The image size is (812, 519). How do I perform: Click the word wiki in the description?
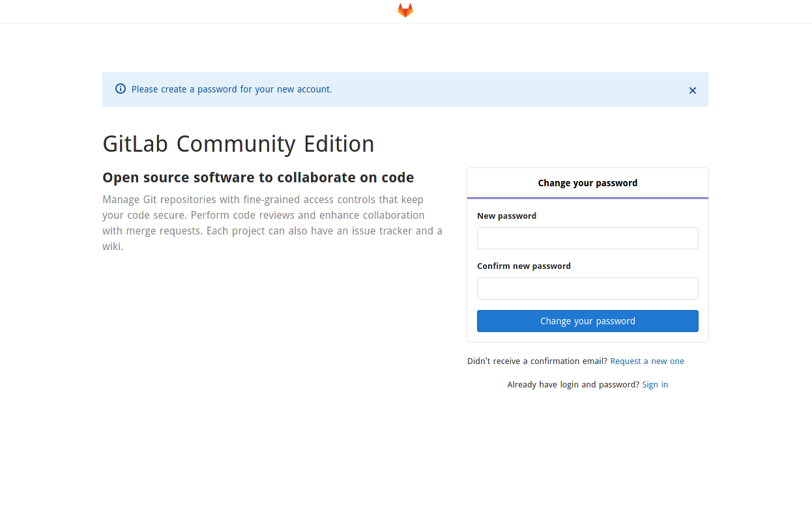pos(111,247)
